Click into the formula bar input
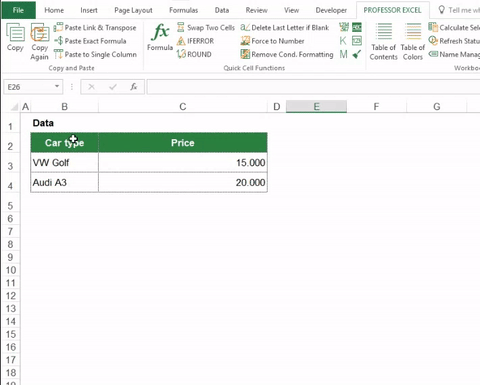 coord(313,87)
